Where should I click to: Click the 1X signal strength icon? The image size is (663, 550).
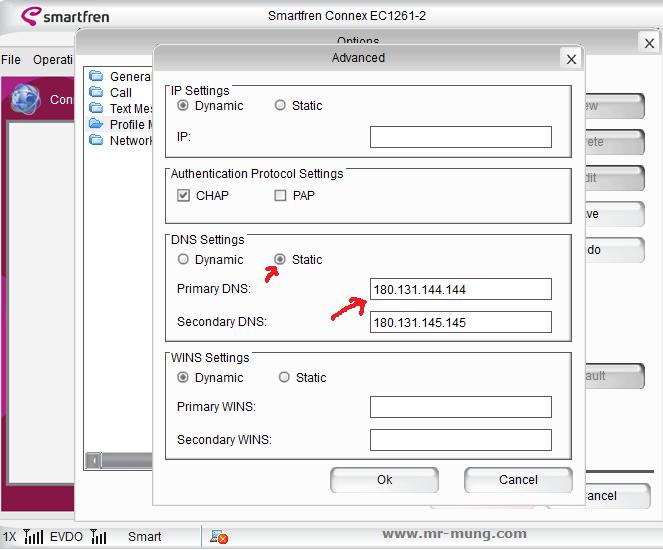34,536
